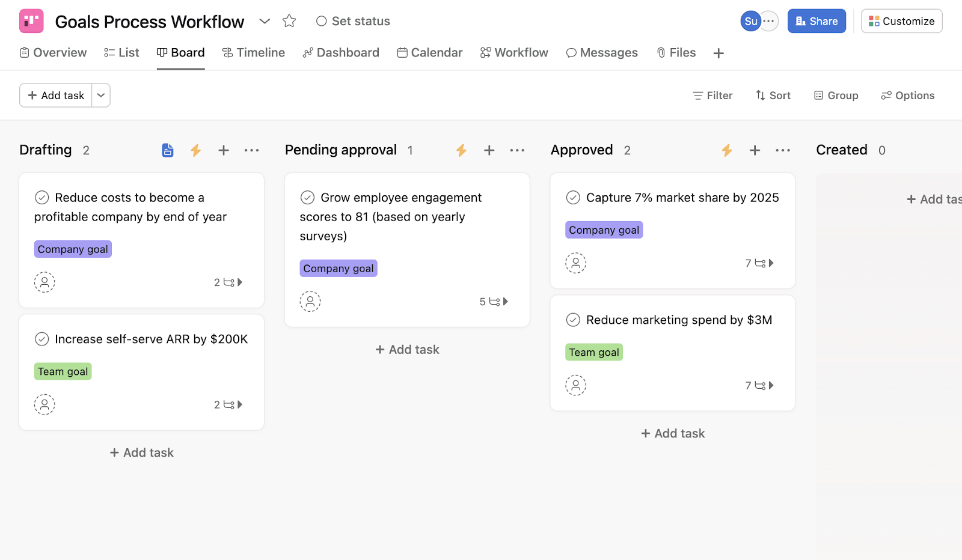Open the project title dropdown arrow
Viewport: 962px width, 560px height.
click(x=265, y=21)
